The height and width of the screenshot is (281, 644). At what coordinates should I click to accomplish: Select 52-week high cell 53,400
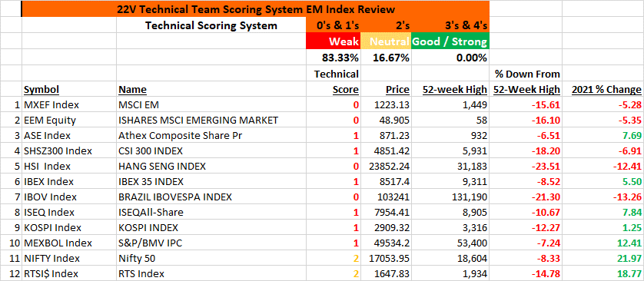(450, 243)
